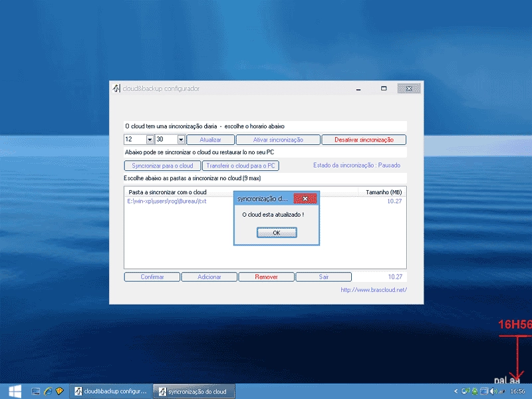The height and width of the screenshot is (399, 532).
Task: Click the Sair button
Action: (323, 277)
